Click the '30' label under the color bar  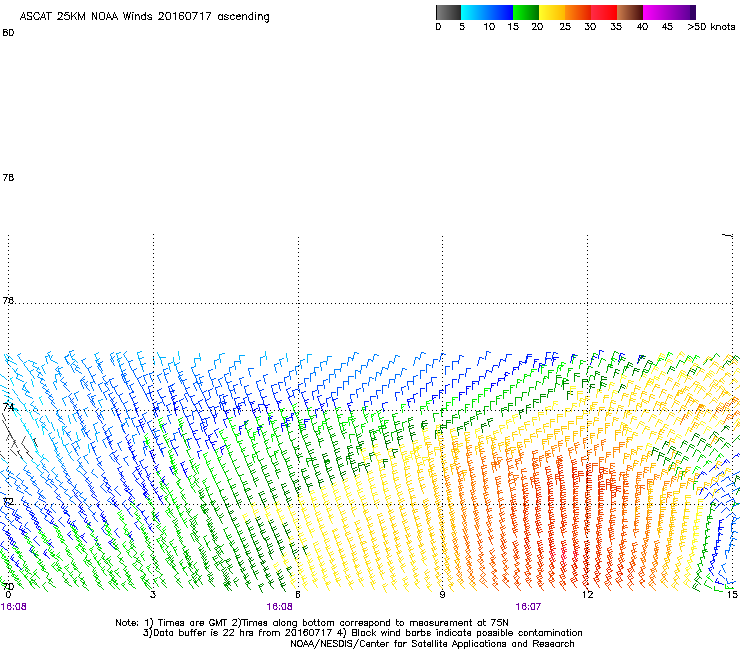point(590,27)
